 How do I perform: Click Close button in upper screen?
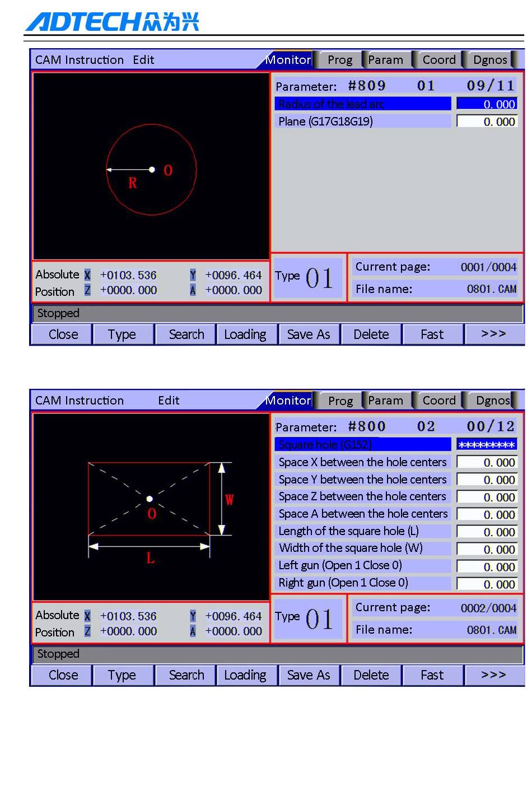62,334
